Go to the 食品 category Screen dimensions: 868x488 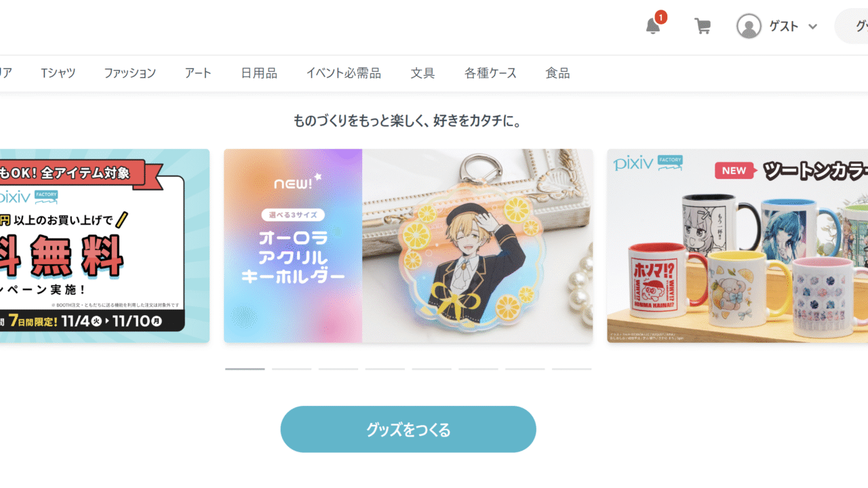click(x=557, y=73)
